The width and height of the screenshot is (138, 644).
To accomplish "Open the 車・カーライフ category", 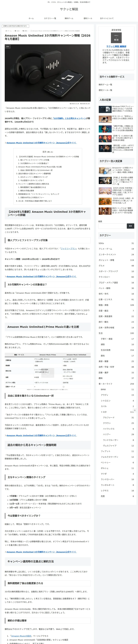I will (116, 384).
